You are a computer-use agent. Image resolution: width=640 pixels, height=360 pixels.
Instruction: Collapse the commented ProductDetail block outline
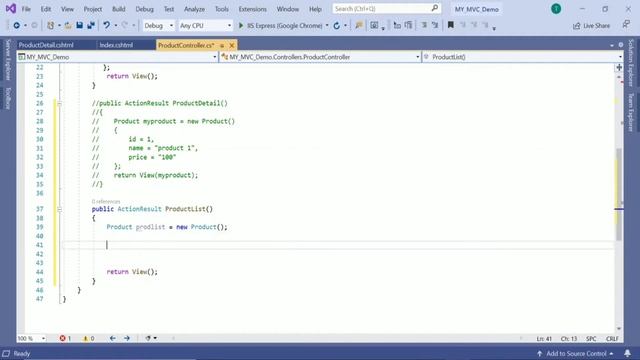60,104
